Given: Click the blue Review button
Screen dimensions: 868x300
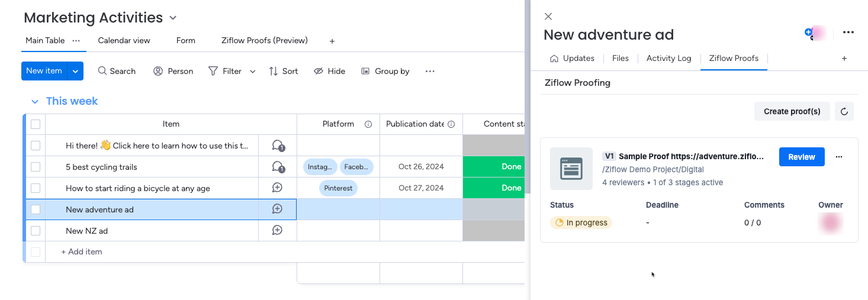Looking at the screenshot, I should pyautogui.click(x=801, y=157).
